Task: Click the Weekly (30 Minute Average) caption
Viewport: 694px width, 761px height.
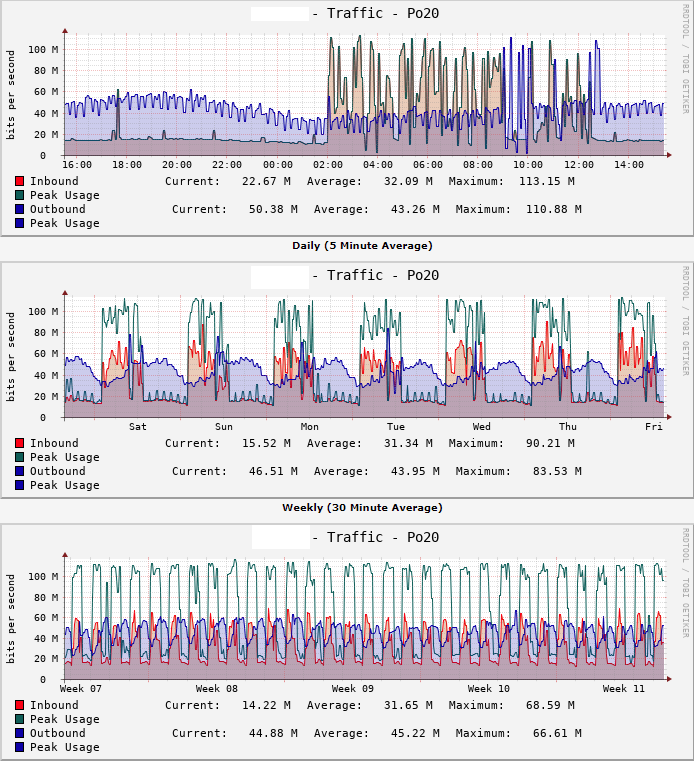Action: 362,508
